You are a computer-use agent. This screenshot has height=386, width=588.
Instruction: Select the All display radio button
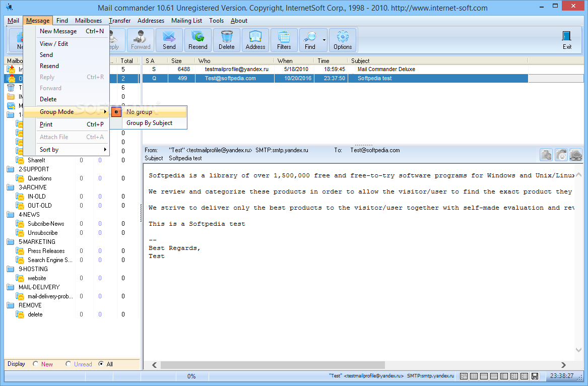101,364
